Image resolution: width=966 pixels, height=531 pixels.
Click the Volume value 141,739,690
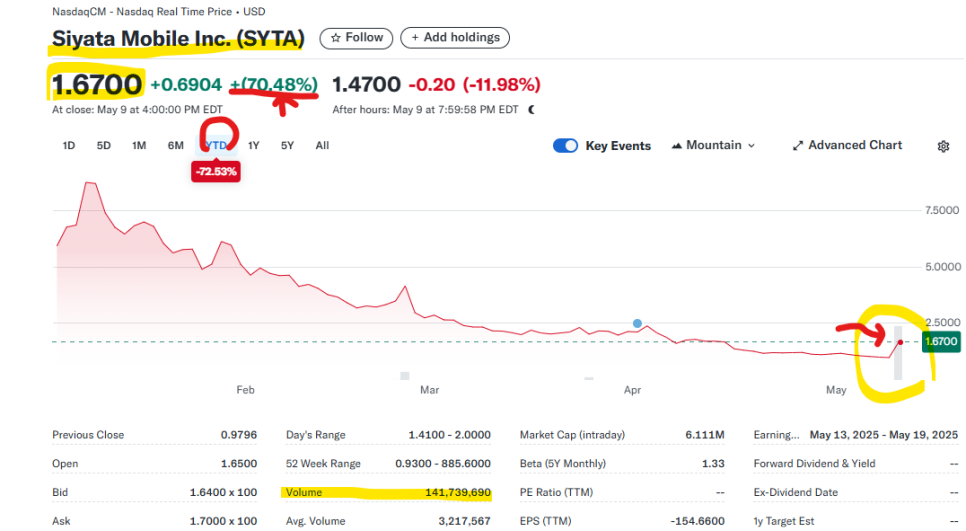point(458,492)
